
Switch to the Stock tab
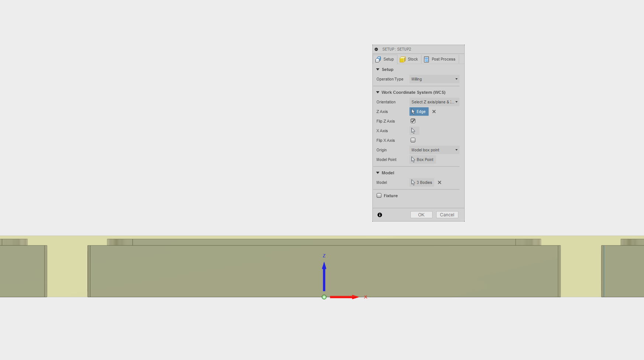(x=409, y=59)
